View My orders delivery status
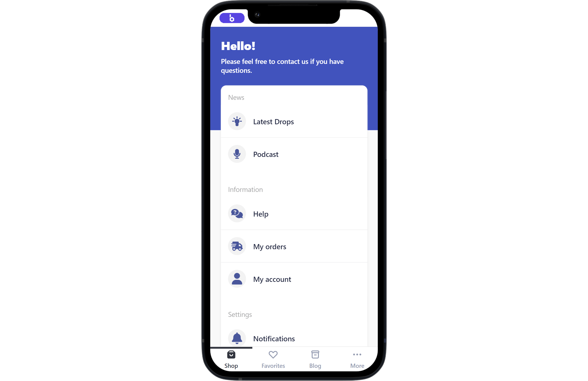This screenshot has height=381, width=588. [294, 246]
